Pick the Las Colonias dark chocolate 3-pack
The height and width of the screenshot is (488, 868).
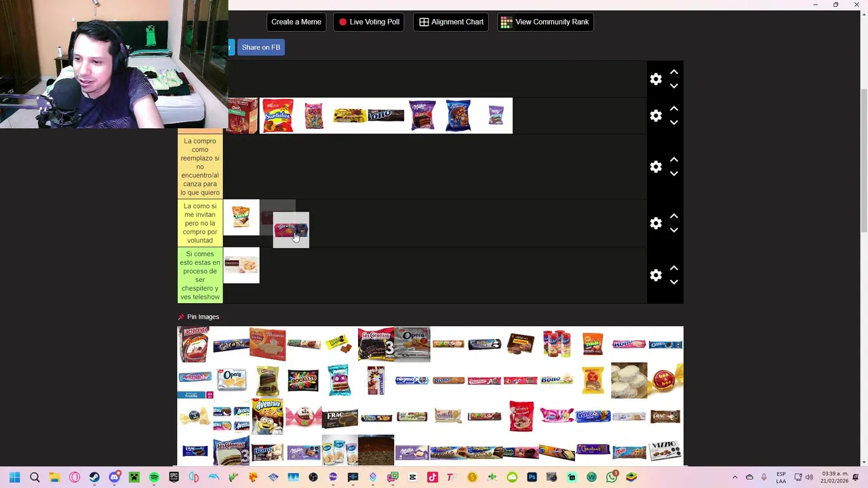point(376,344)
